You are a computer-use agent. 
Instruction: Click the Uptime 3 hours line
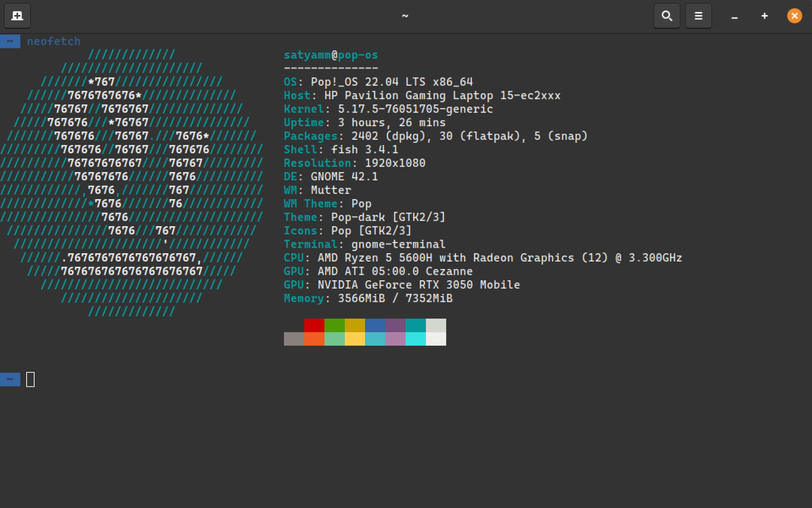click(x=365, y=122)
